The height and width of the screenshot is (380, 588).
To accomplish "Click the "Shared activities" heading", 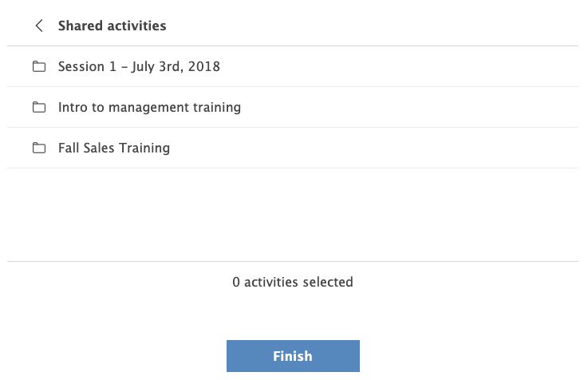I will (x=112, y=26).
